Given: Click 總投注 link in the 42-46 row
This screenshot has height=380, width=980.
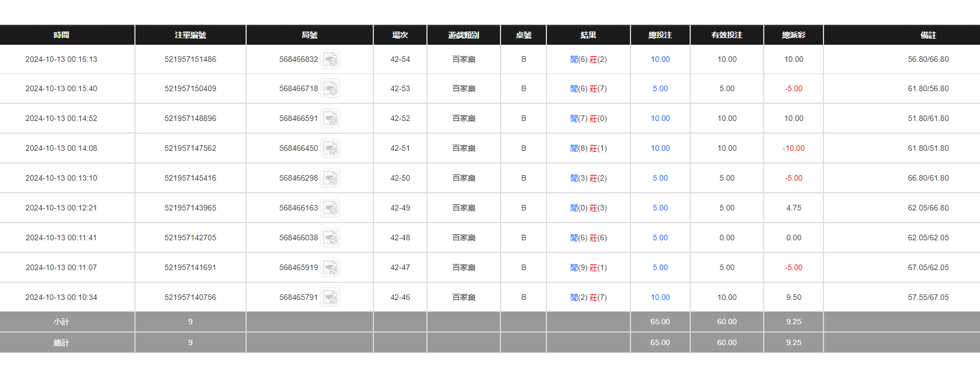Looking at the screenshot, I should click(660, 298).
